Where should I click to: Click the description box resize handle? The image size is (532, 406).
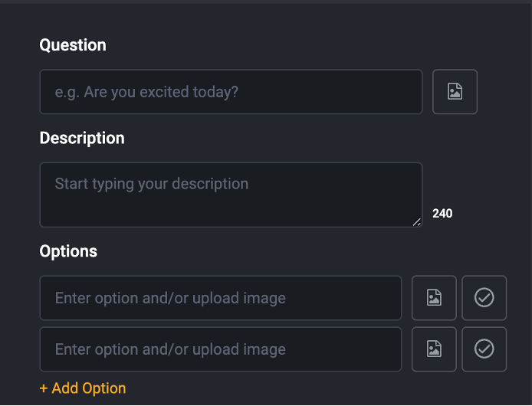417,222
